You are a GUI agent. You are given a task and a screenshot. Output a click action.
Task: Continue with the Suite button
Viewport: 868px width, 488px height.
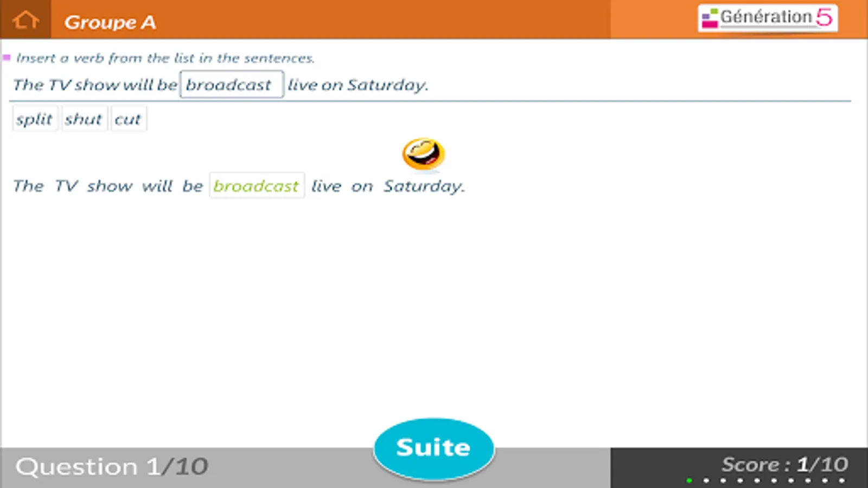(x=433, y=448)
